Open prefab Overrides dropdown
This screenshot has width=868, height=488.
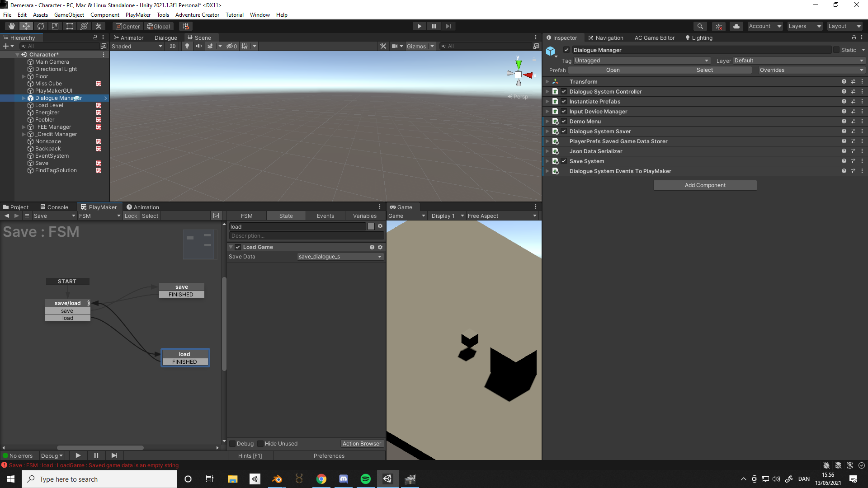[811, 70]
